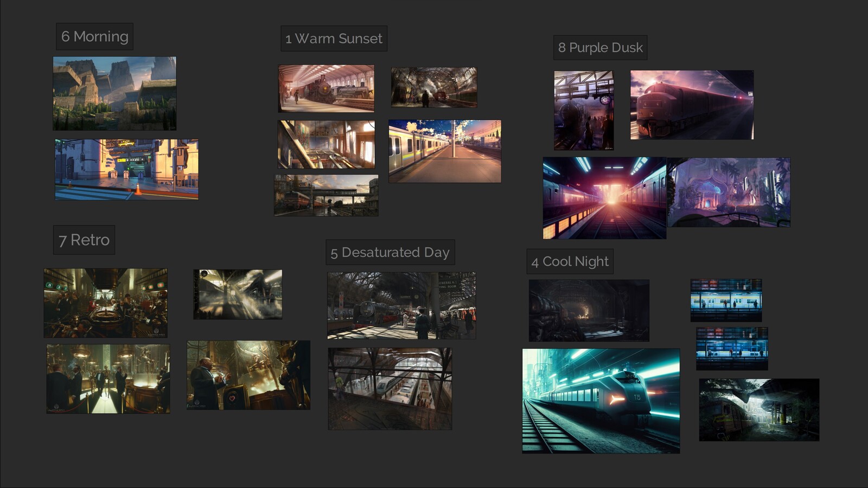Click the rocky canyon cliffs morning image
This screenshot has width=868, height=488.
coord(114,93)
